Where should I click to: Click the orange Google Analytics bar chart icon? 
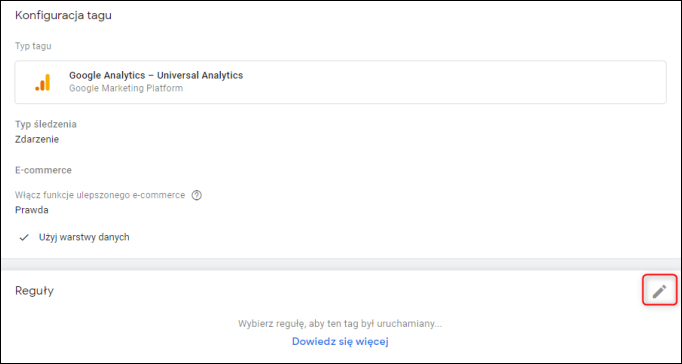tap(43, 82)
